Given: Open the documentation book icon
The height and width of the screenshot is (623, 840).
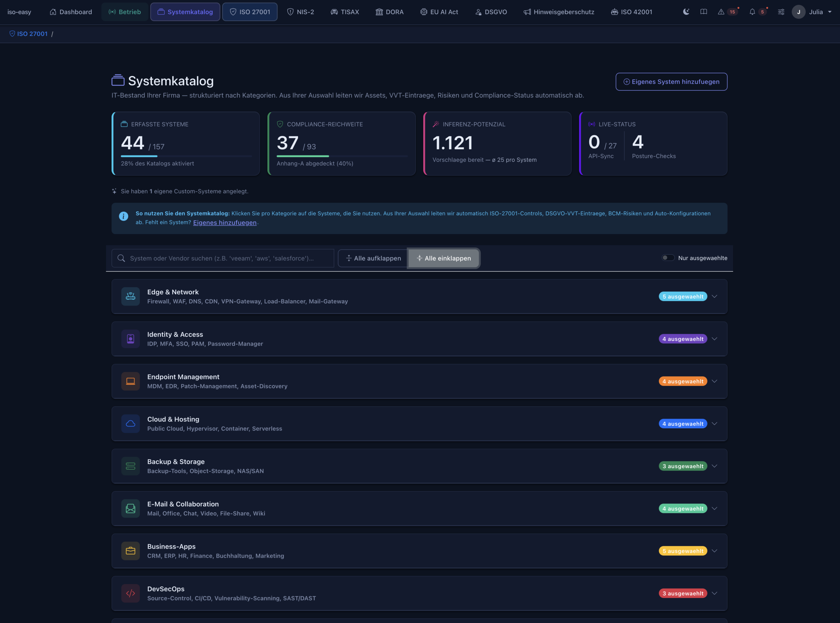Looking at the screenshot, I should (703, 12).
